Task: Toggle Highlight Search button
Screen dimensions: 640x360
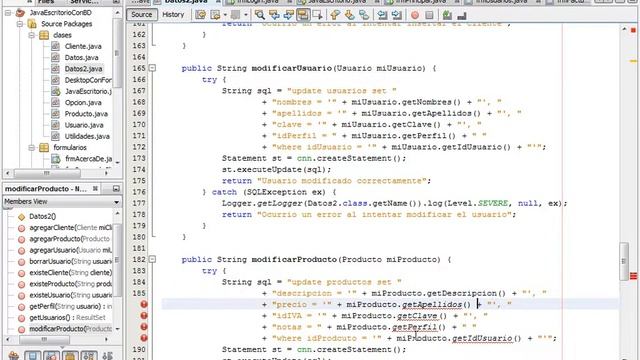Action: [303, 15]
